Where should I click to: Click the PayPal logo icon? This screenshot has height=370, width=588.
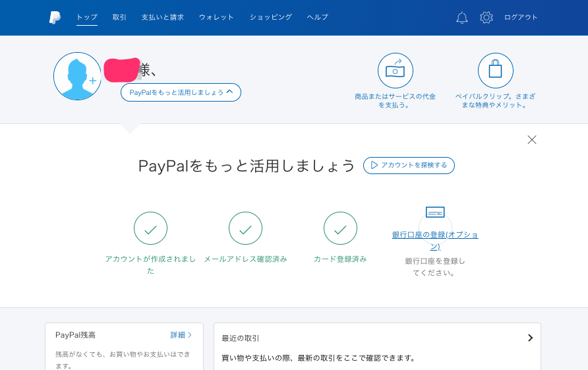55,18
